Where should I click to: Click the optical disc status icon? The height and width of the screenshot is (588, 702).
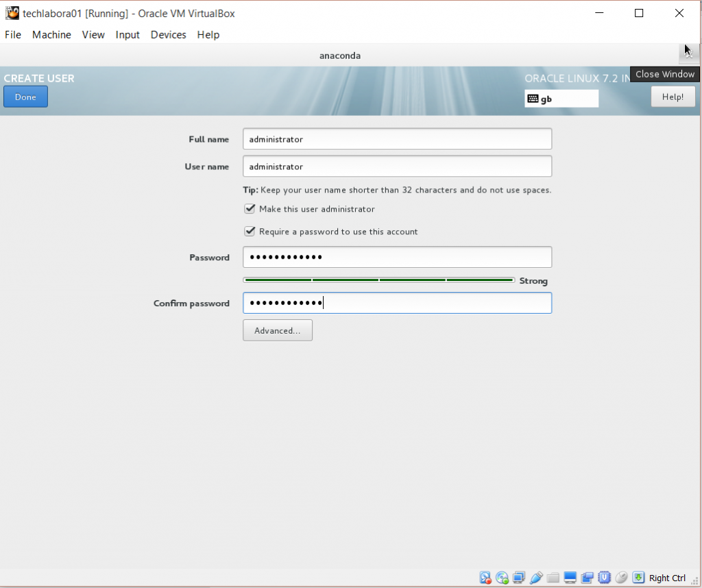click(x=502, y=578)
